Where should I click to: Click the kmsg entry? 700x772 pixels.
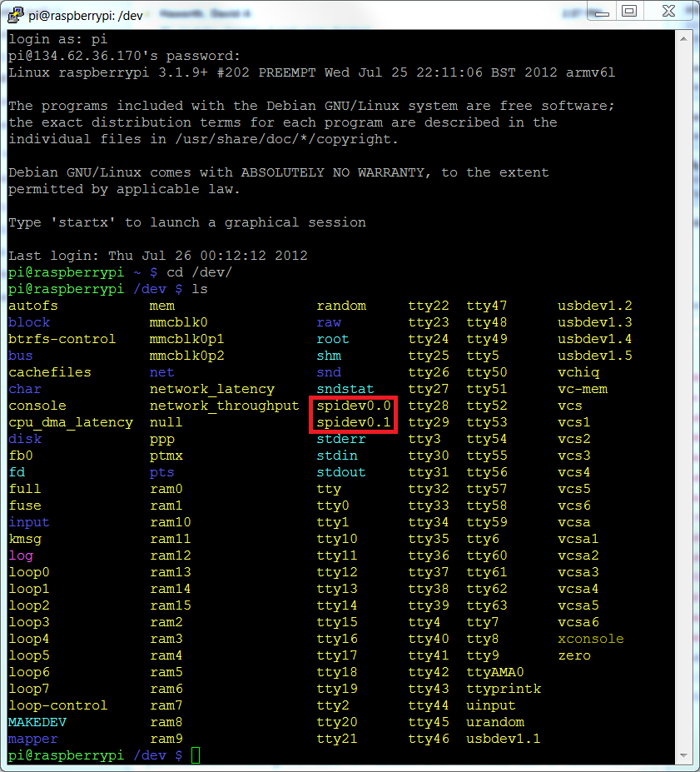25,540
